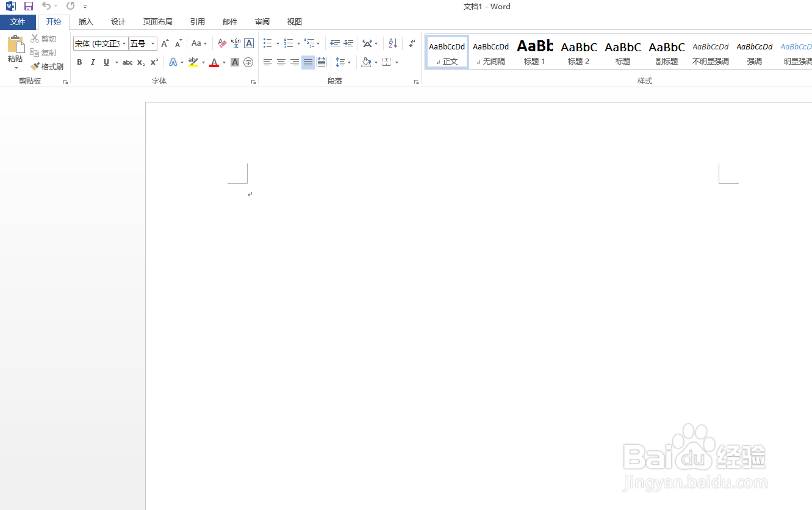
Task: Apply the 副标题 subtitle style
Action: click(667, 52)
